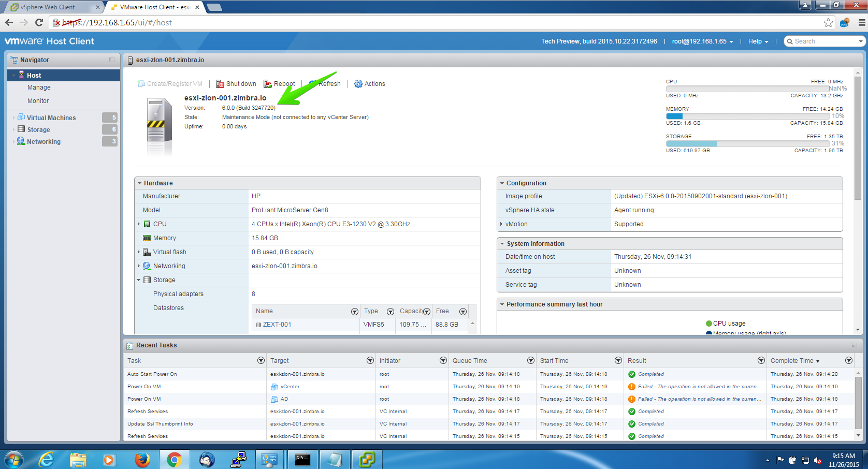
Task: Sort tasks by Start Time header
Action: click(554, 361)
